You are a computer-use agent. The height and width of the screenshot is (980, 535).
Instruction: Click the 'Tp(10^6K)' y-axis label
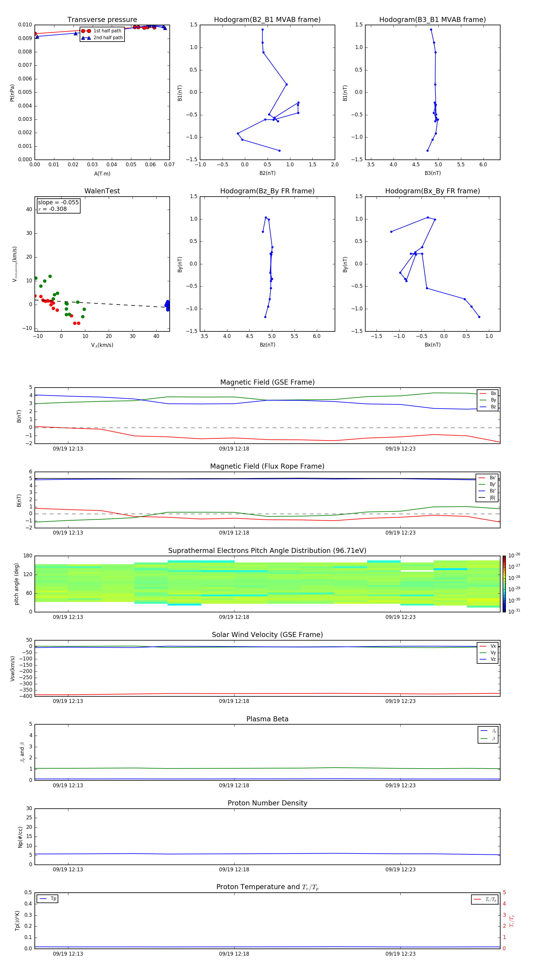click(x=17, y=921)
